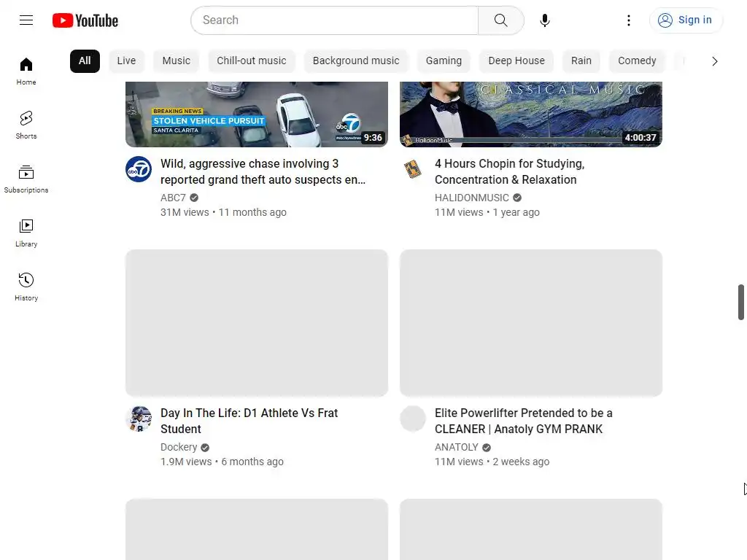Screen dimensions: 747x560
Task: Select the Background music chip
Action: click(356, 61)
